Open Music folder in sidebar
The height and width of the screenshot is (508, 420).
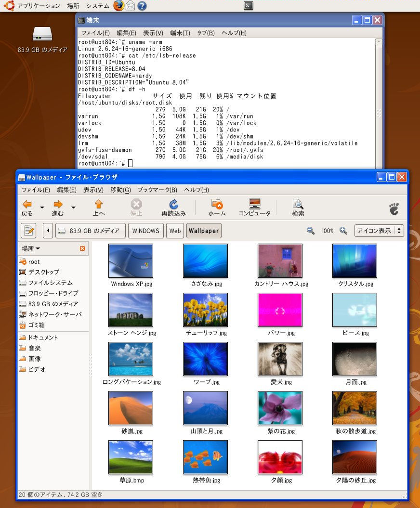pos(30,348)
